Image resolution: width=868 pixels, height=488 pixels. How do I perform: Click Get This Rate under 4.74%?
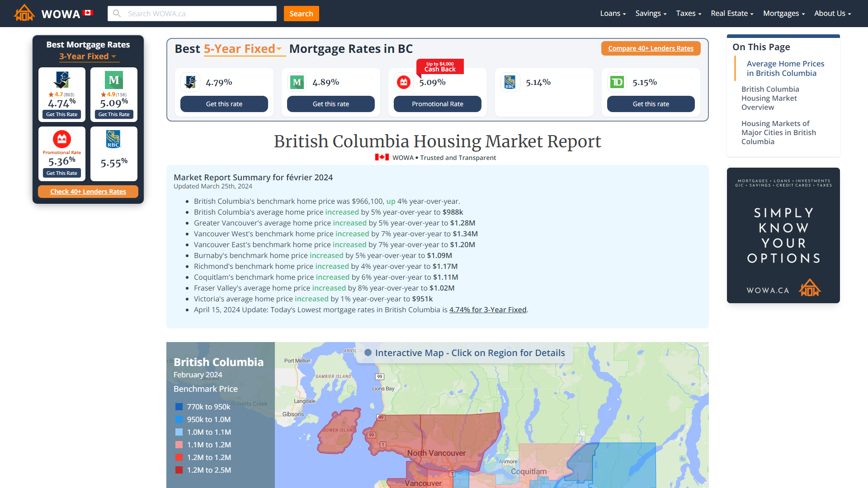62,114
